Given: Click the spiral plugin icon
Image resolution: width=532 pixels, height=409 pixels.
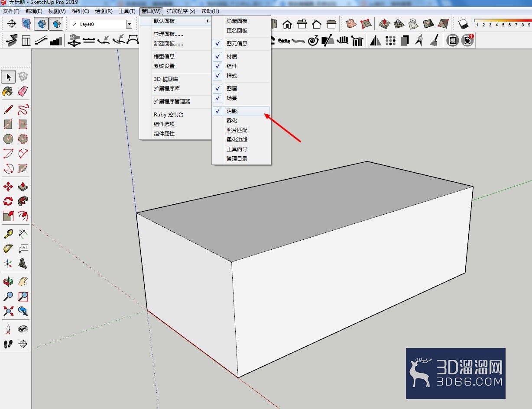Looking at the screenshot, I should pos(313,41).
